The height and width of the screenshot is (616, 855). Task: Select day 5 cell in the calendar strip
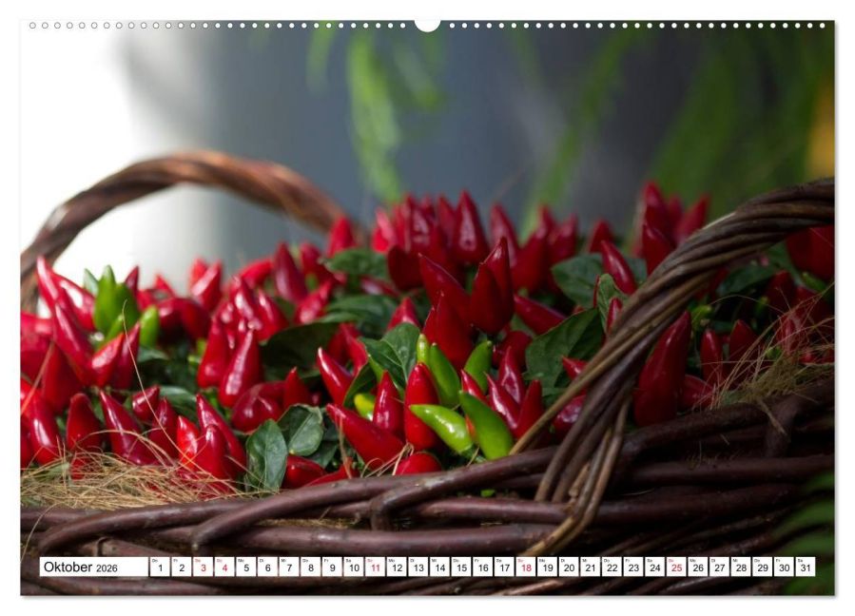246,567
